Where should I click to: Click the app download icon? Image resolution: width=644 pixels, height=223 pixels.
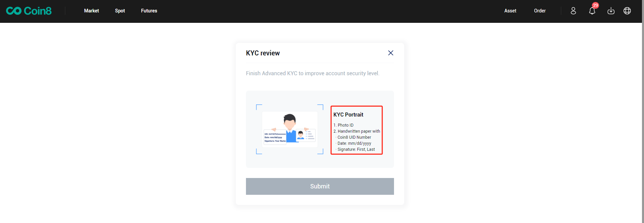[611, 11]
